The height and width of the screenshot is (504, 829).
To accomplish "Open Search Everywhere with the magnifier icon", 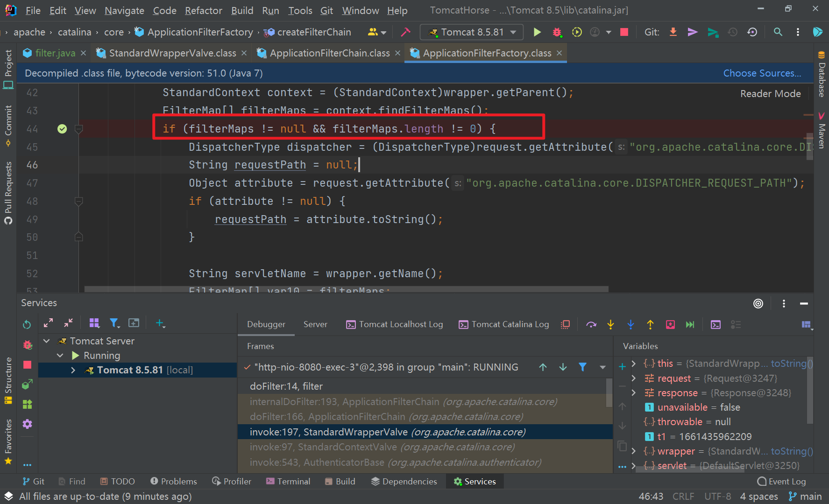I will pyautogui.click(x=778, y=32).
